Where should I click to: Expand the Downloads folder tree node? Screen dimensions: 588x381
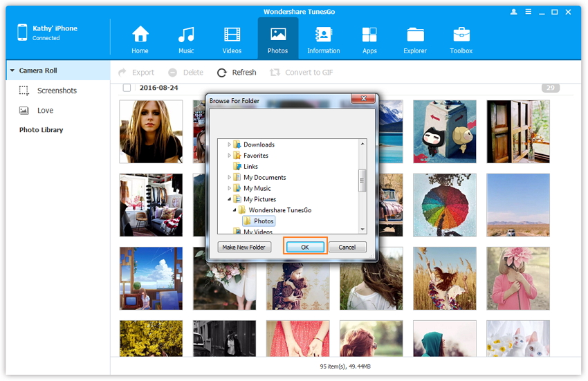[x=230, y=145]
